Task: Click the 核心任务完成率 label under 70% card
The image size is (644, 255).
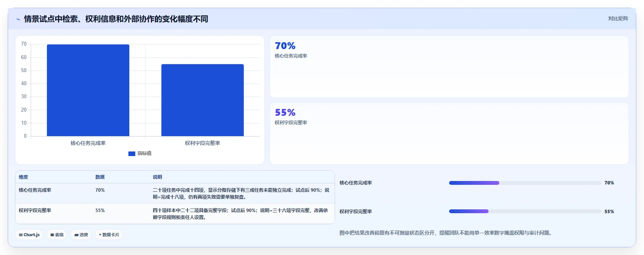Action: point(291,56)
